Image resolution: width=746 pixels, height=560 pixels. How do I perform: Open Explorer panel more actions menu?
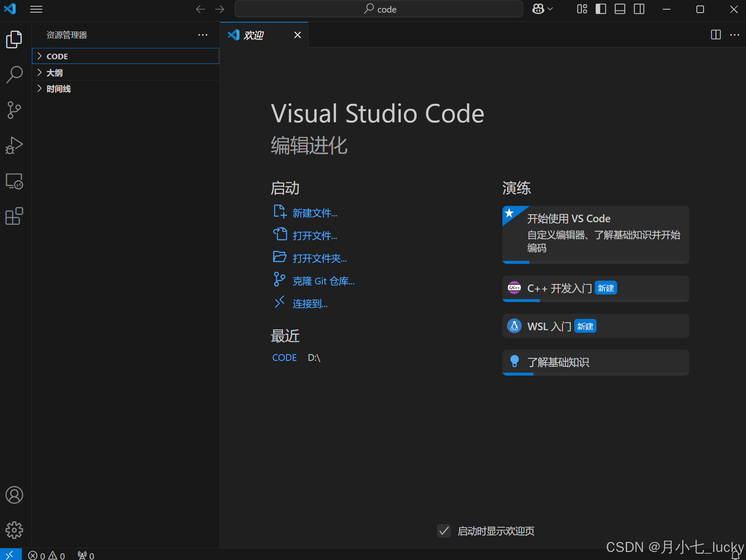tap(203, 35)
